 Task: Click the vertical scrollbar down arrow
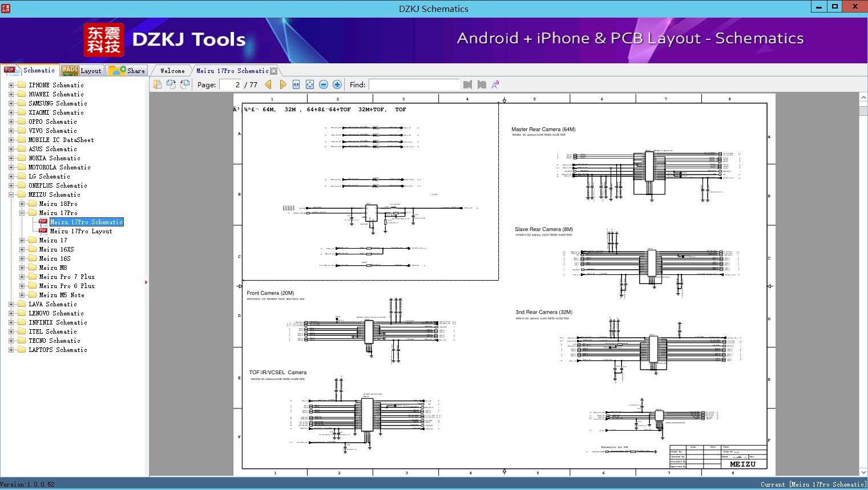point(863,472)
